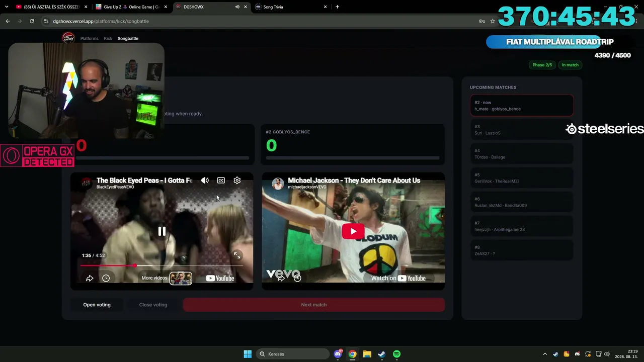Mute the DGSHOWX tab audio

[237, 7]
